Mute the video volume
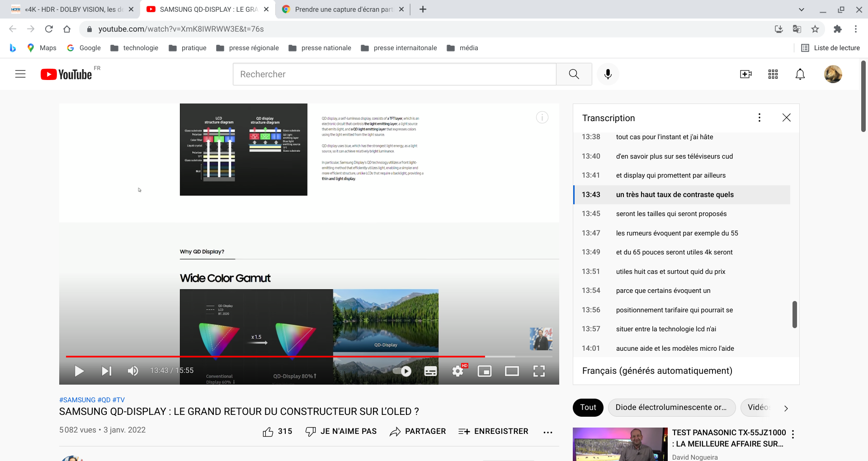868x461 pixels. click(x=133, y=371)
